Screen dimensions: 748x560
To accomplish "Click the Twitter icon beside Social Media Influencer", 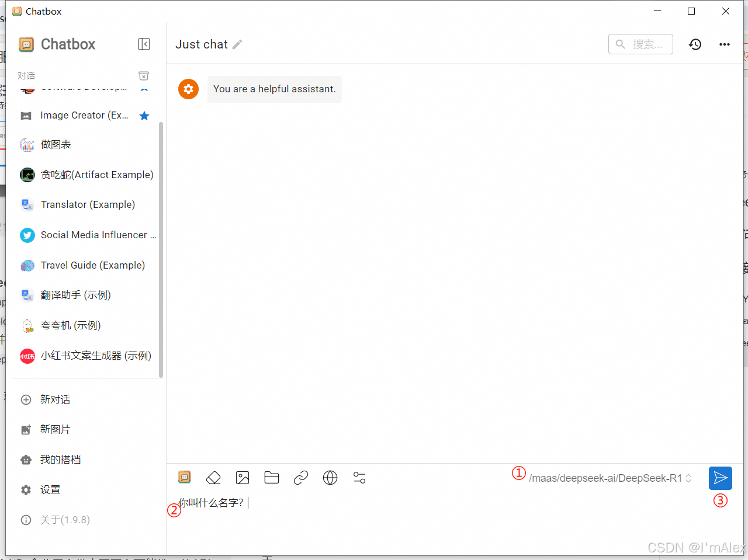I will coord(27,235).
